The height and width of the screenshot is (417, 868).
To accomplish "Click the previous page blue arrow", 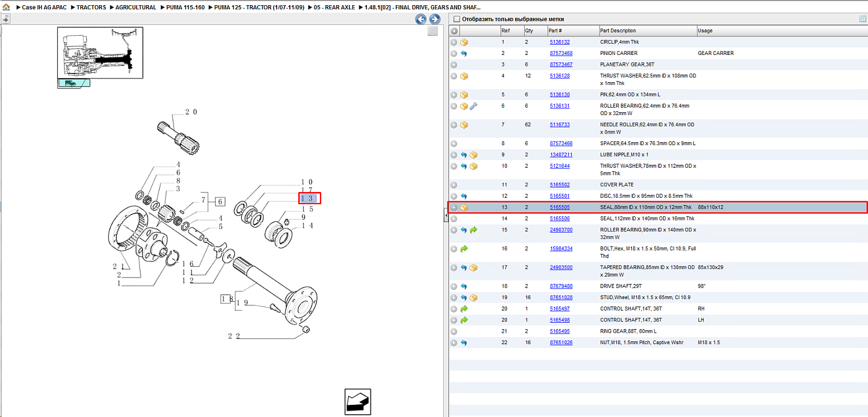I will [x=421, y=19].
